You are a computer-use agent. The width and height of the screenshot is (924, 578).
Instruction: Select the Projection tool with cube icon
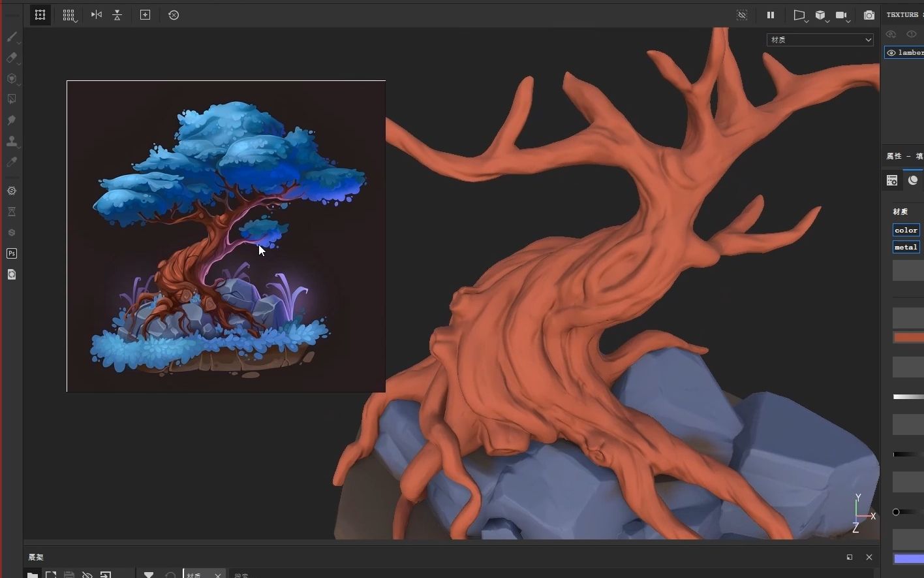tap(12, 79)
